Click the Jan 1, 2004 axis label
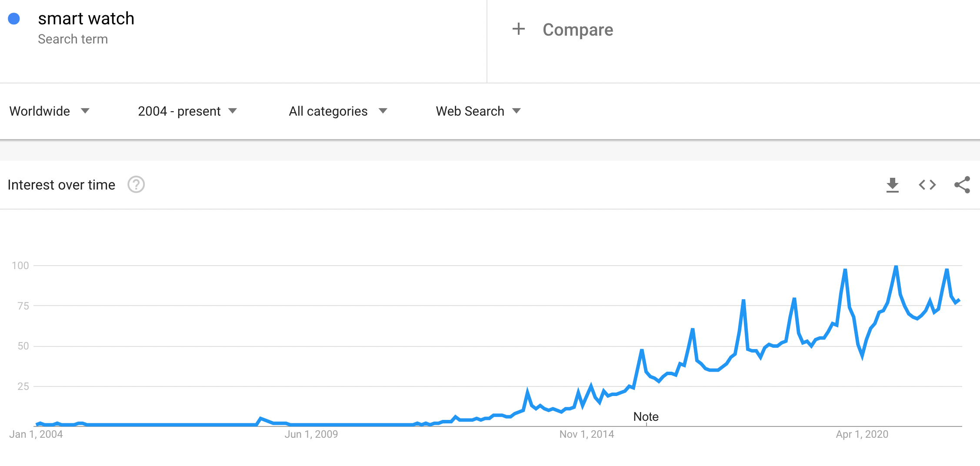The width and height of the screenshot is (980, 466). pos(36,434)
